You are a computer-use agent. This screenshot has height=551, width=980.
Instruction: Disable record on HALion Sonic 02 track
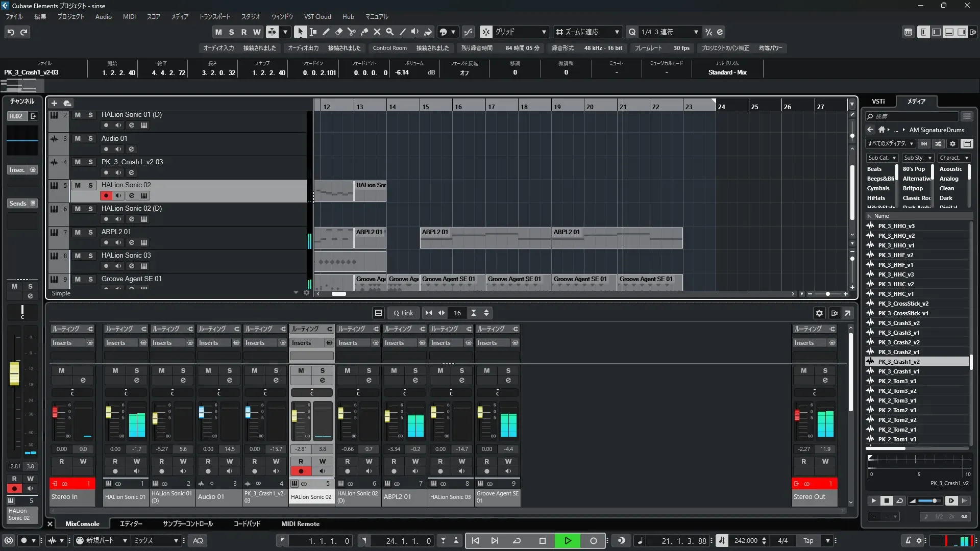coord(106,195)
